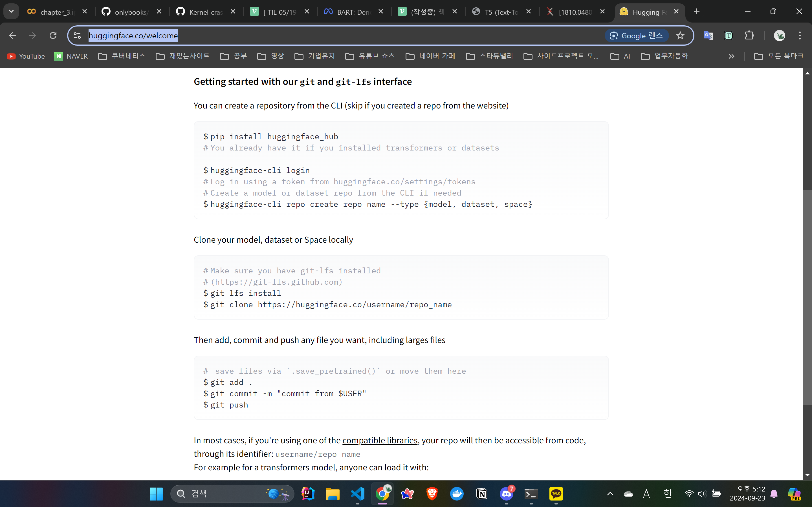Open Chrome profile avatar

[x=779, y=36]
